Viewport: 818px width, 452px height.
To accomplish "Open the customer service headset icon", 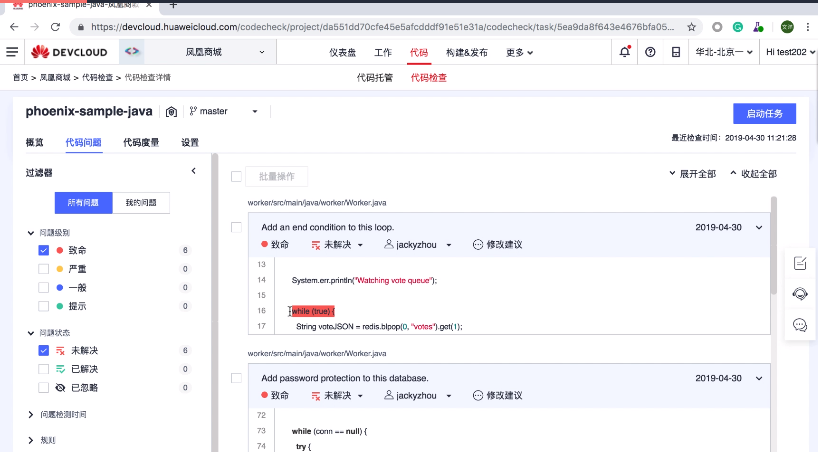I will (800, 294).
